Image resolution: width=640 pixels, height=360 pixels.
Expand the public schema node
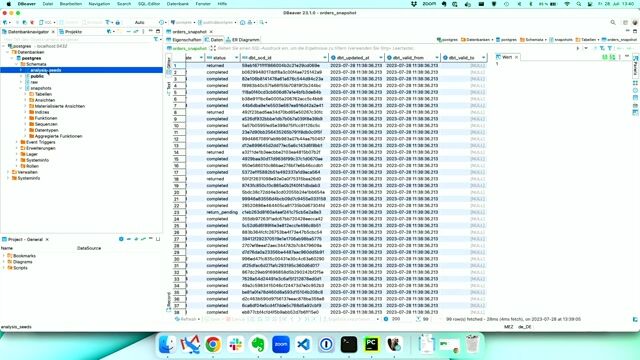pyautogui.click(x=21, y=76)
